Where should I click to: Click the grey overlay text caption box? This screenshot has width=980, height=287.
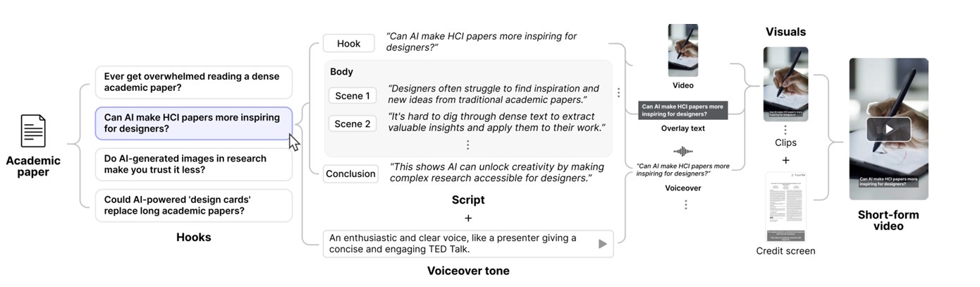[682, 110]
